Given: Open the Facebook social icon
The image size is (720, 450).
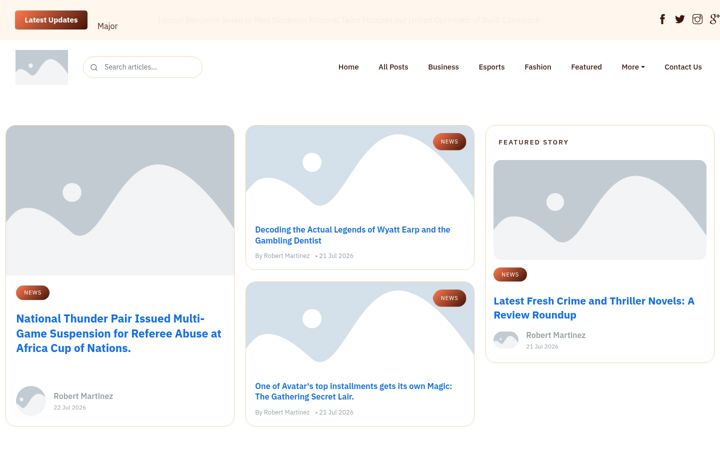Looking at the screenshot, I should 662,19.
